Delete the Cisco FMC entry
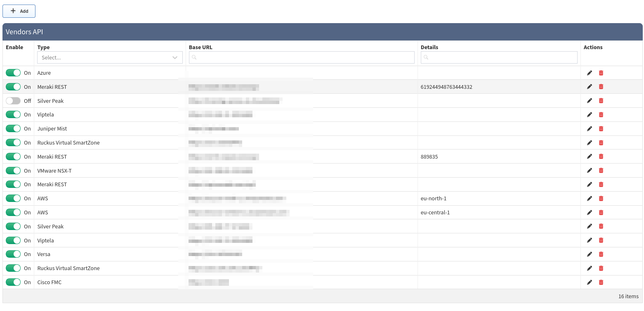Screen dimensions: 644x311 click(x=601, y=283)
